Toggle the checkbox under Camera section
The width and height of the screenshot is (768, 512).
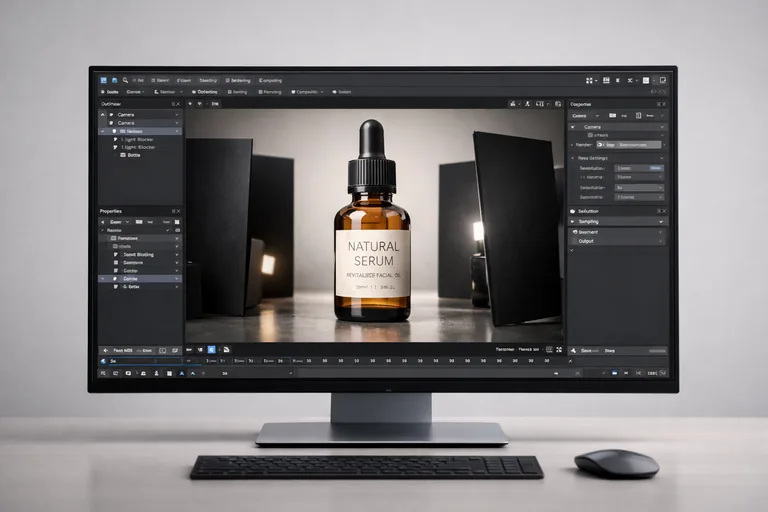(590, 135)
